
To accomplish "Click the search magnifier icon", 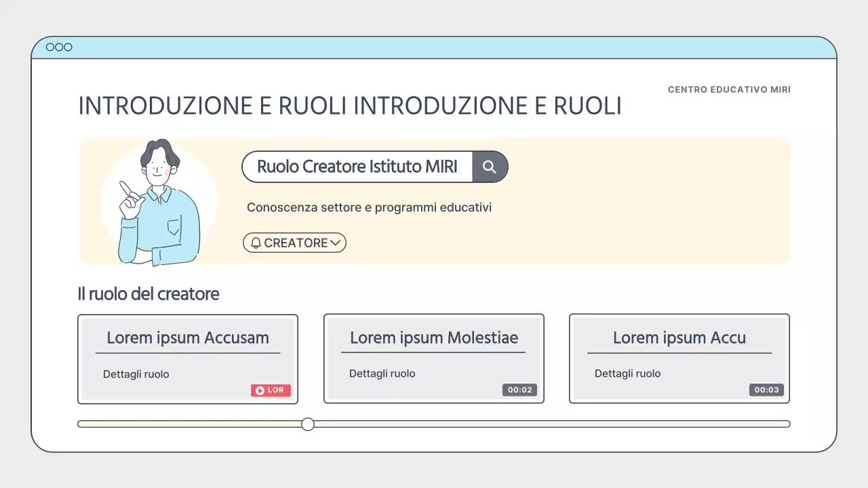I will click(490, 167).
